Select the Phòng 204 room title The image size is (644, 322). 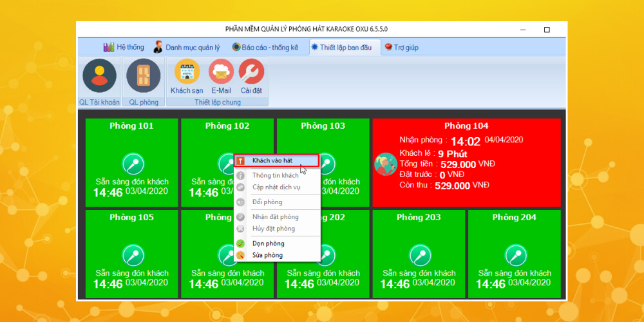(x=514, y=217)
